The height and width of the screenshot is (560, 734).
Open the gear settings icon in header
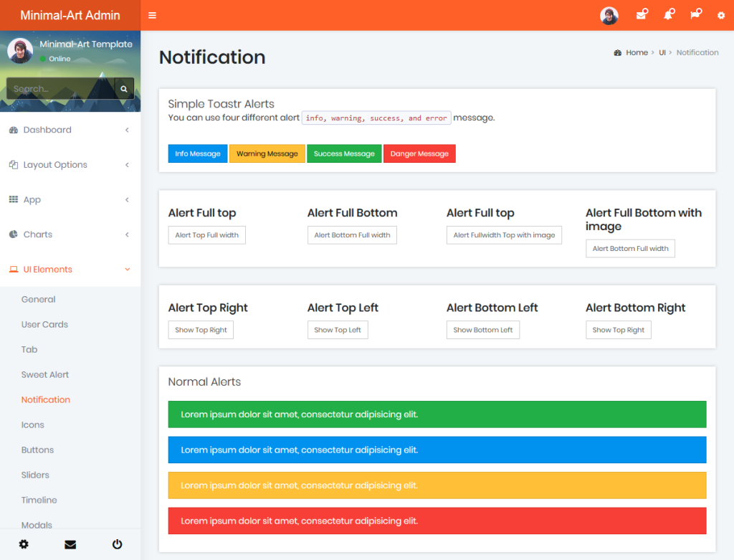tap(721, 16)
